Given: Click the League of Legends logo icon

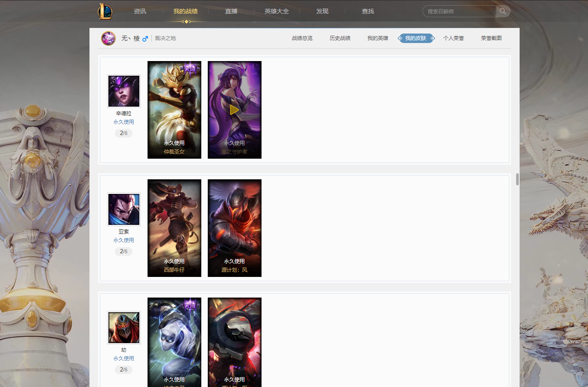Looking at the screenshot, I should point(105,11).
